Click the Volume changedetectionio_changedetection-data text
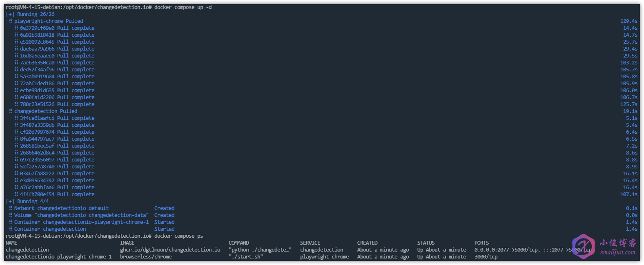 pos(82,215)
